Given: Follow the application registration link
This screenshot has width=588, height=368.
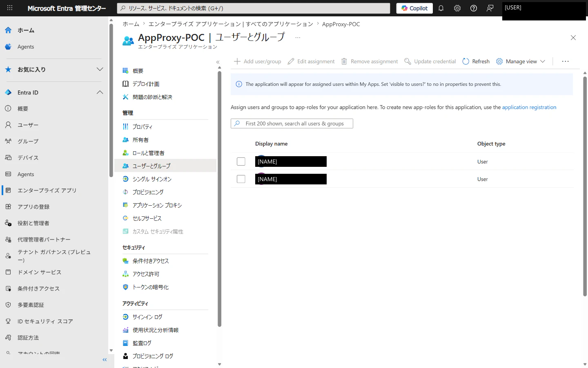Looking at the screenshot, I should (529, 107).
